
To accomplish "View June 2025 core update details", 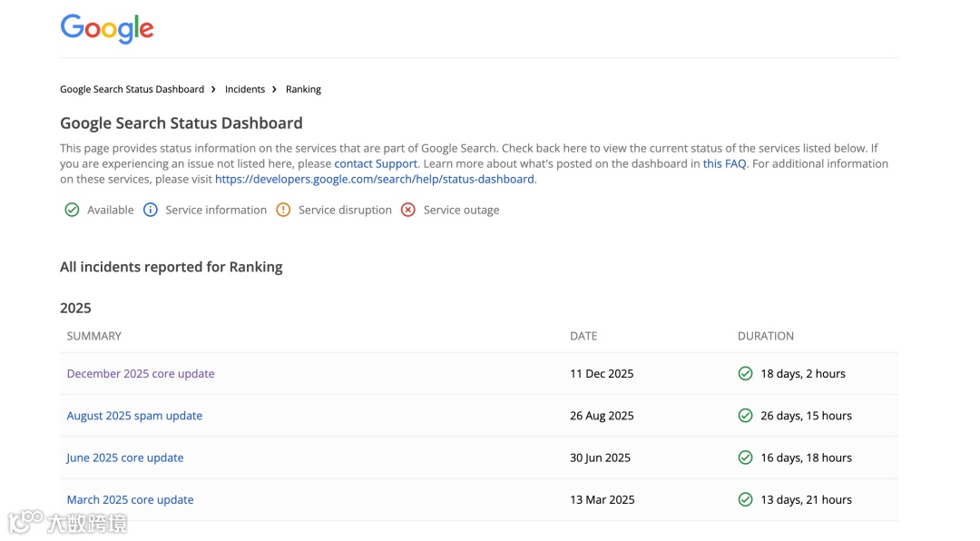I will [125, 457].
